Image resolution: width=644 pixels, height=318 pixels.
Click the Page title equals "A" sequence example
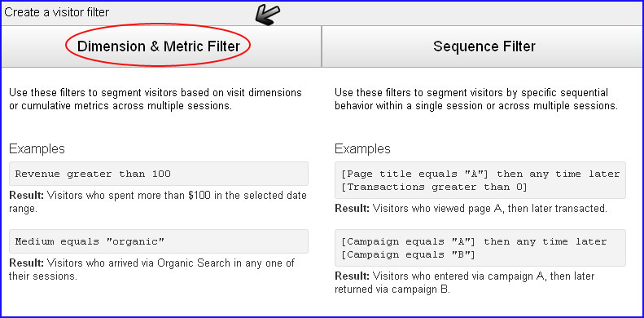pos(480,180)
